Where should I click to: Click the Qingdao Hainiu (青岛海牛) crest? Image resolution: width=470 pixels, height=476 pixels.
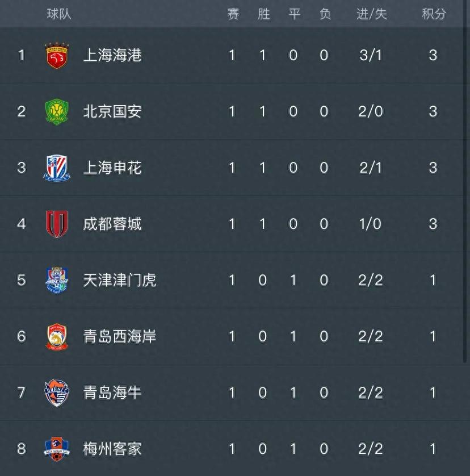click(57, 393)
